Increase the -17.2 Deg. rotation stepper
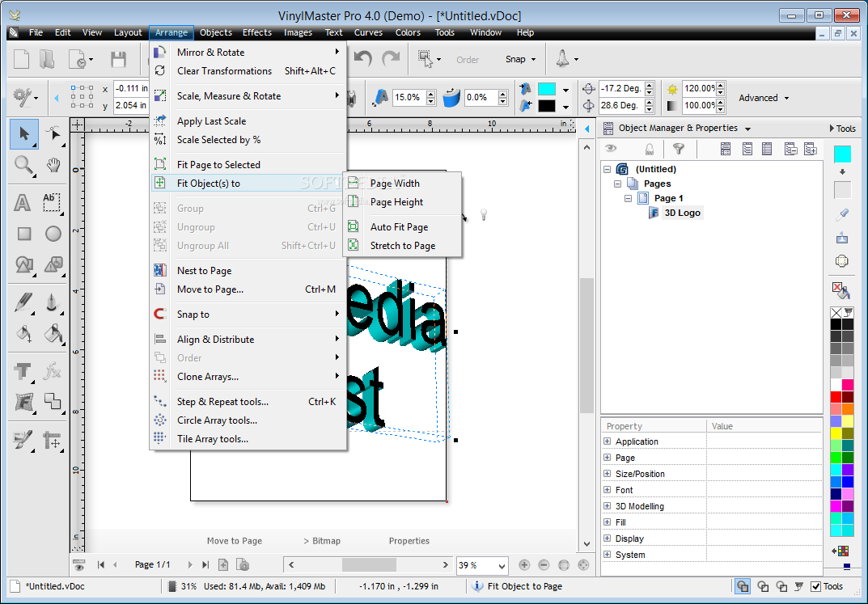The width and height of the screenshot is (868, 604). point(649,85)
